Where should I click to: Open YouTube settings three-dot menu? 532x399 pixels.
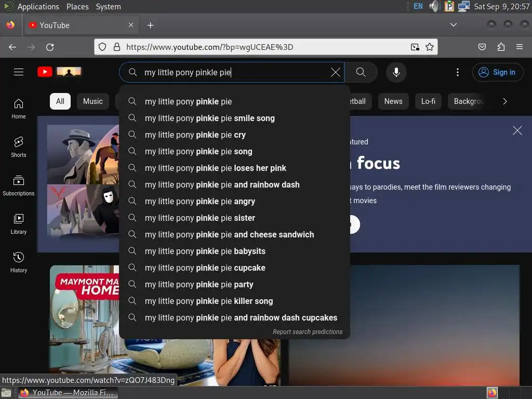pos(457,72)
